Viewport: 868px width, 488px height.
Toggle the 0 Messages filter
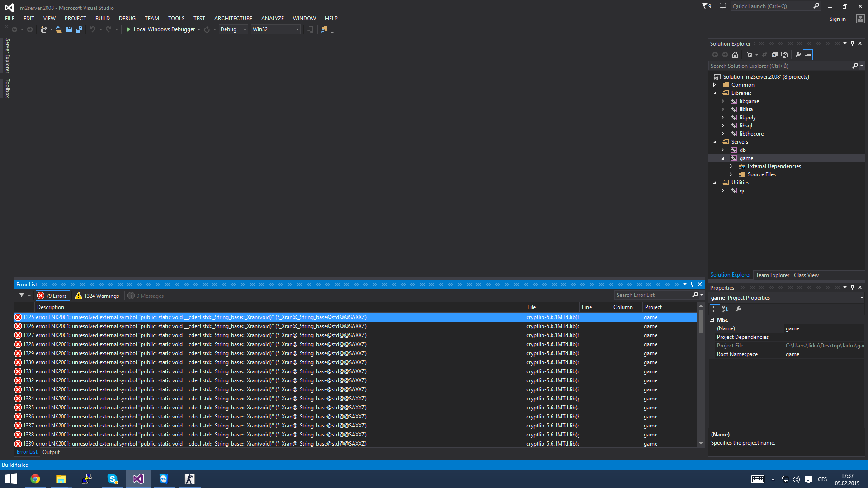146,296
